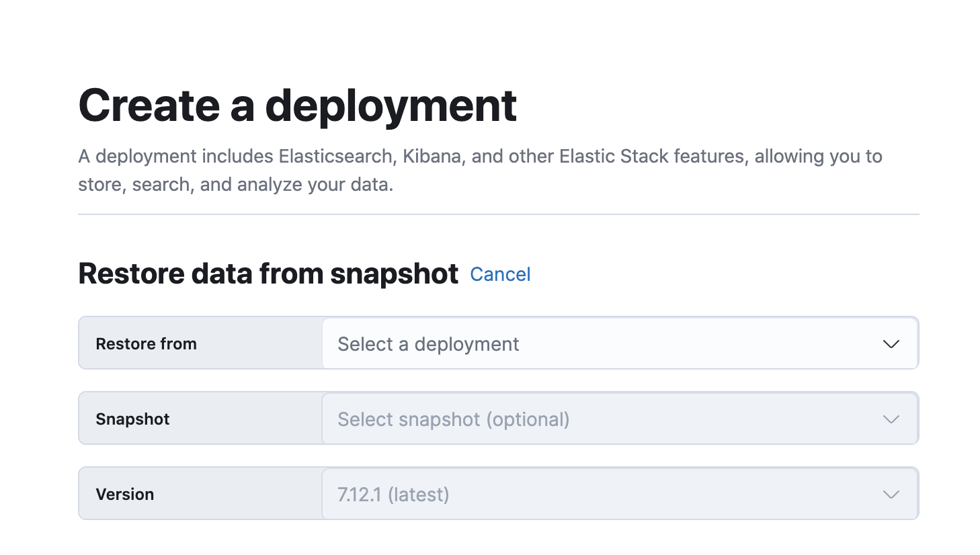Open the Restore from deployment dropdown

click(x=618, y=344)
